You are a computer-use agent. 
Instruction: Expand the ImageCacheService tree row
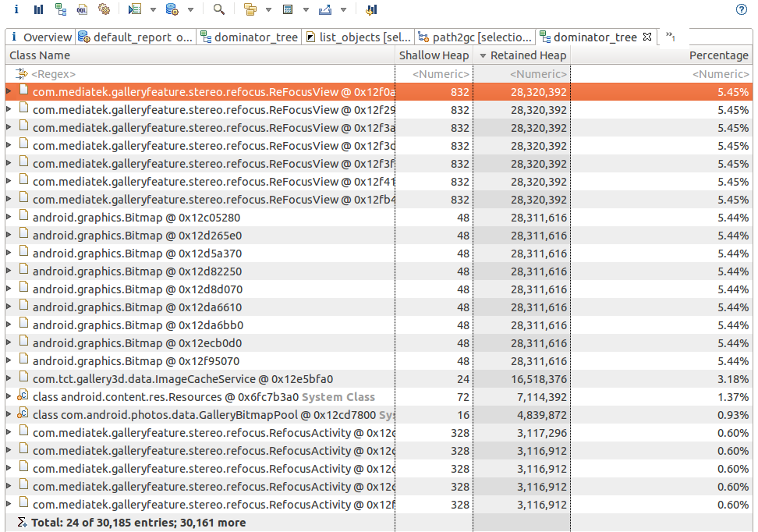(x=9, y=379)
